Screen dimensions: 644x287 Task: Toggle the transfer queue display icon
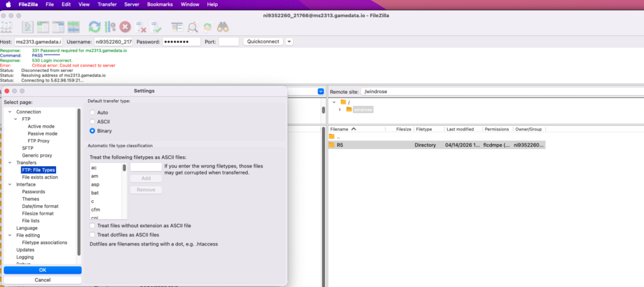click(x=74, y=27)
